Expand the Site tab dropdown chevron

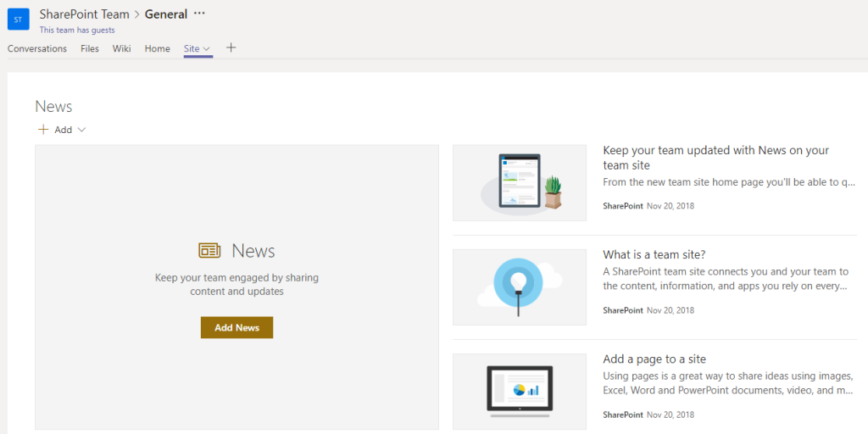coord(207,48)
